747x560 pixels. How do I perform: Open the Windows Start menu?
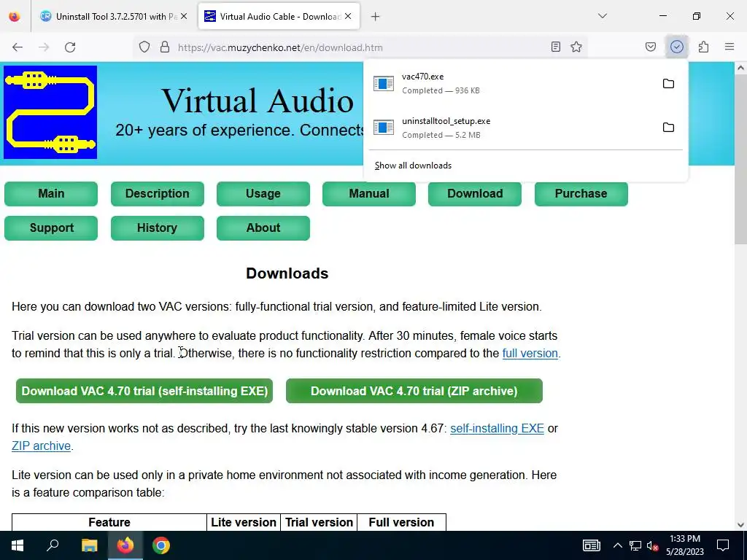point(18,545)
